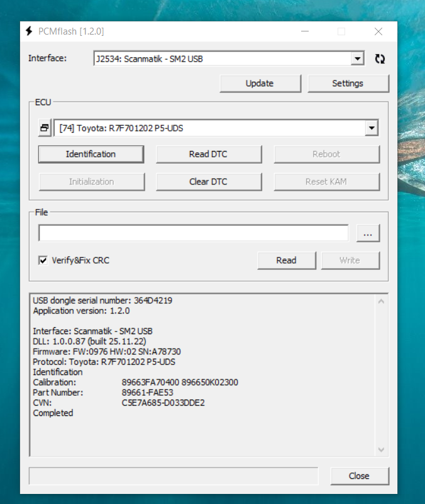This screenshot has height=504, width=425.
Task: Click the Reset KAM button
Action: click(327, 182)
